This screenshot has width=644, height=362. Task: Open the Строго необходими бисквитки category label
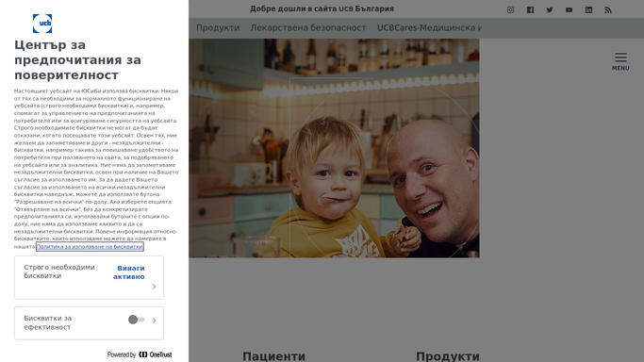coord(59,271)
